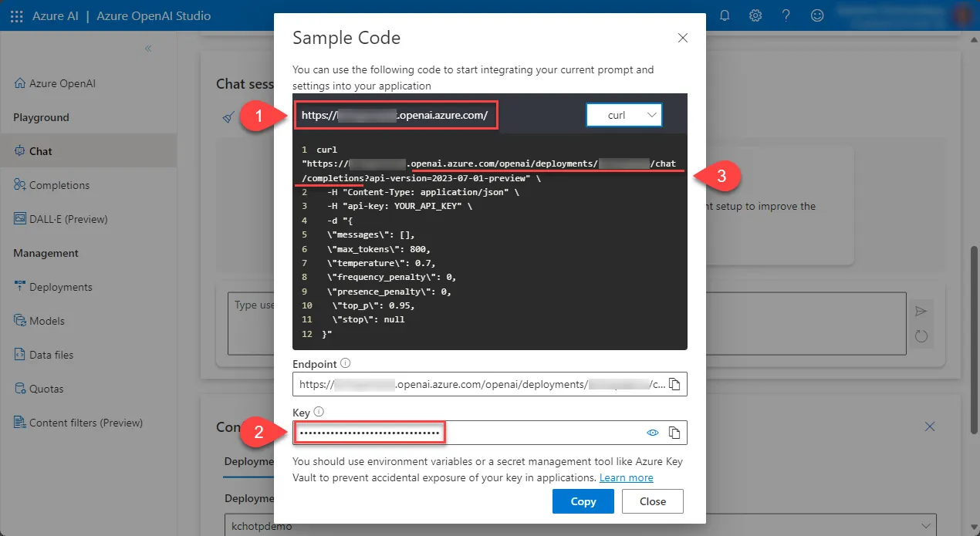
Task: Click the max_tokens 800 code line
Action: click(x=379, y=249)
